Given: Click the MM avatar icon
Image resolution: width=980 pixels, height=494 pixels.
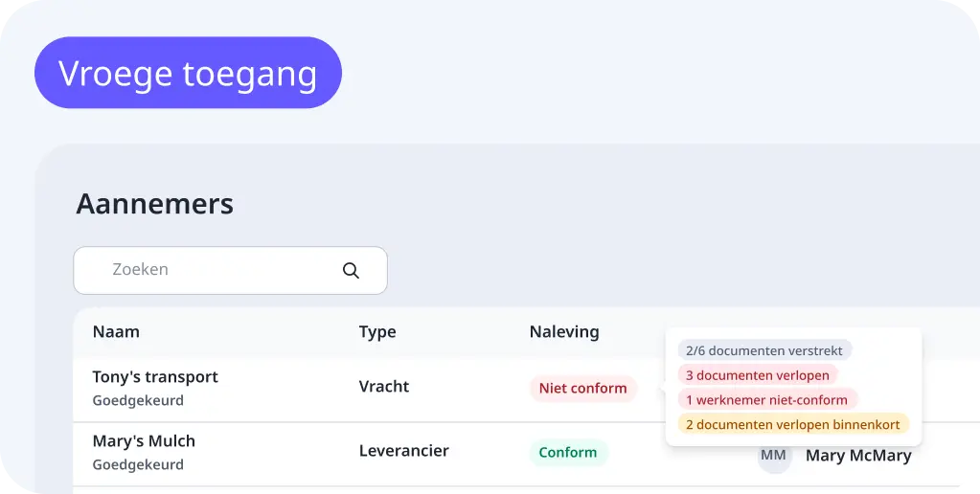Looking at the screenshot, I should [x=774, y=457].
